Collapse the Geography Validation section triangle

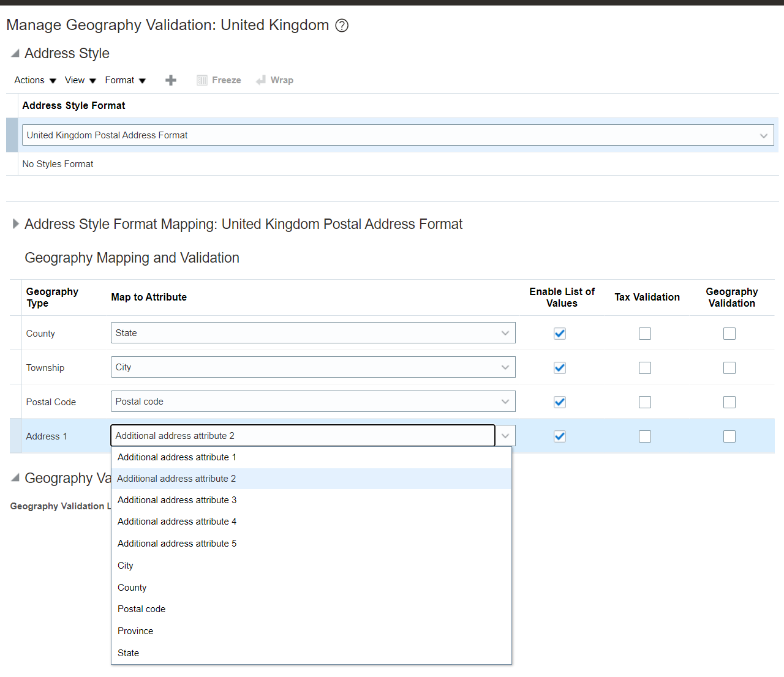[x=15, y=478]
